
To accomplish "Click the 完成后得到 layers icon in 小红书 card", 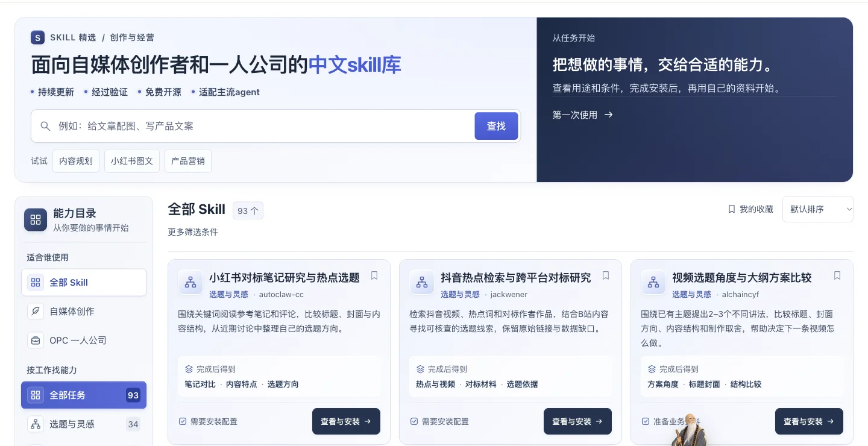I will click(x=189, y=369).
